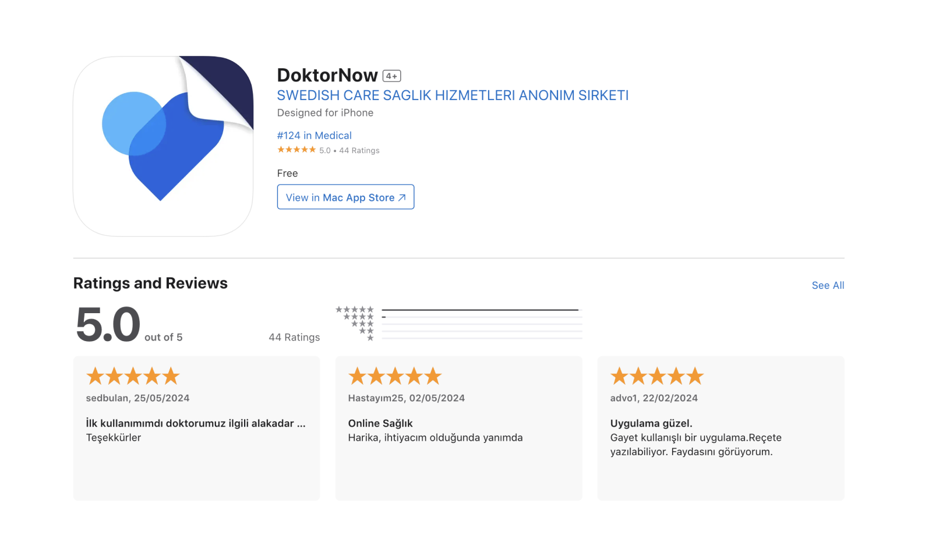The width and height of the screenshot is (932, 560).
Task: Open sedbulan's review card
Action: click(x=196, y=428)
